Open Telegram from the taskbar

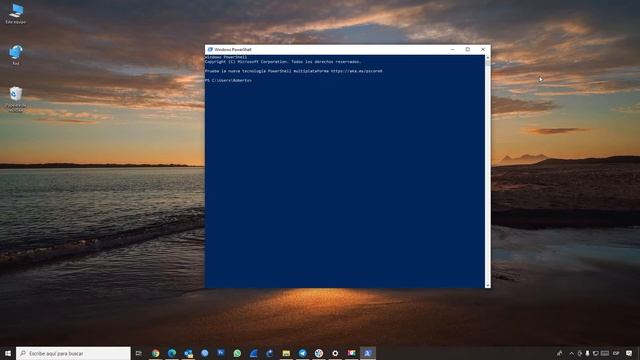(x=302, y=353)
